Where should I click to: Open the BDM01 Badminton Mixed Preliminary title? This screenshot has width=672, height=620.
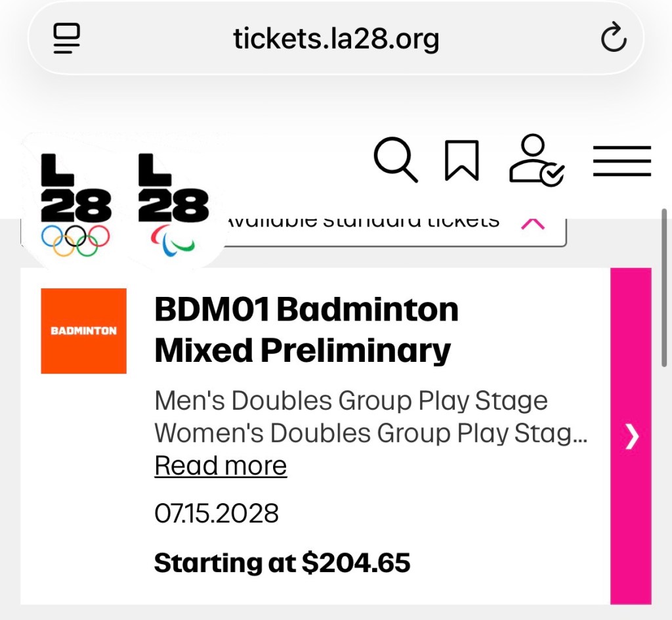[x=306, y=330]
